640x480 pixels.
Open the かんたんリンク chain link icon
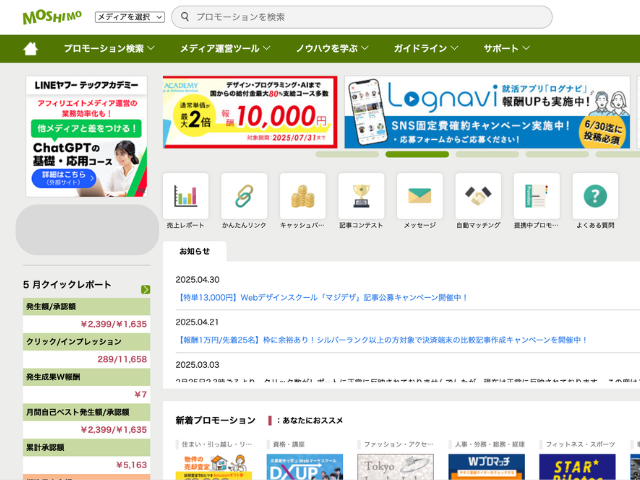tap(244, 196)
